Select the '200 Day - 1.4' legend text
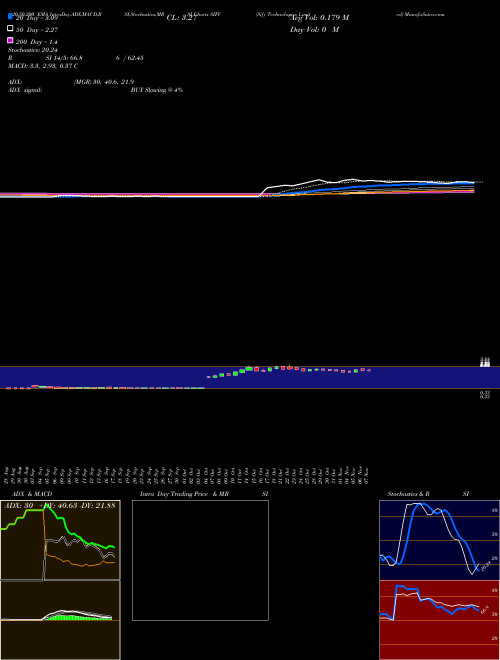 coord(37,42)
